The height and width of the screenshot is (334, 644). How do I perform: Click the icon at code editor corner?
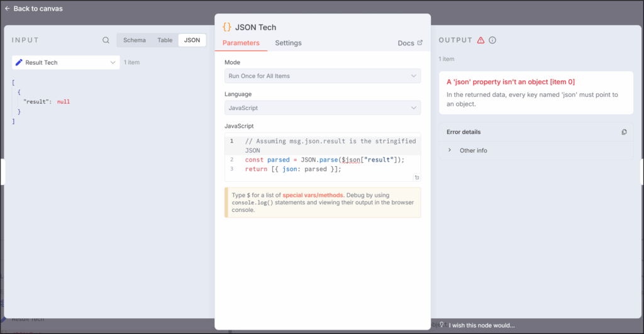[417, 177]
